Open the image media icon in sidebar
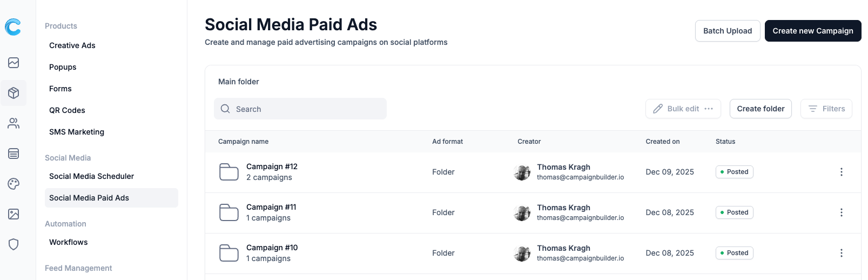Image resolution: width=868 pixels, height=280 pixels. (14, 214)
